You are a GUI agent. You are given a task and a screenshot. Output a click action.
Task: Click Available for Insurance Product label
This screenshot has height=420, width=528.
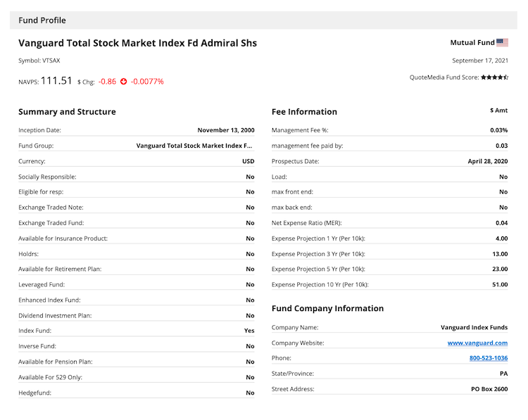click(x=63, y=238)
